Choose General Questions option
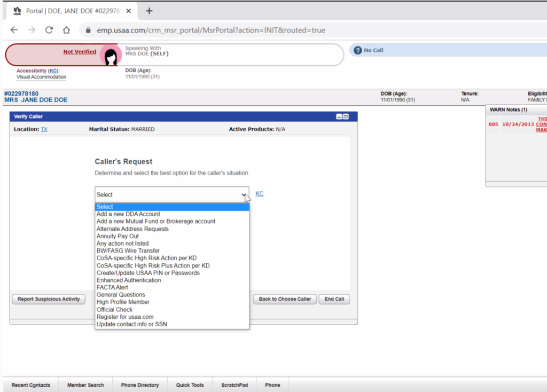This screenshot has height=392, width=547. (x=172, y=295)
